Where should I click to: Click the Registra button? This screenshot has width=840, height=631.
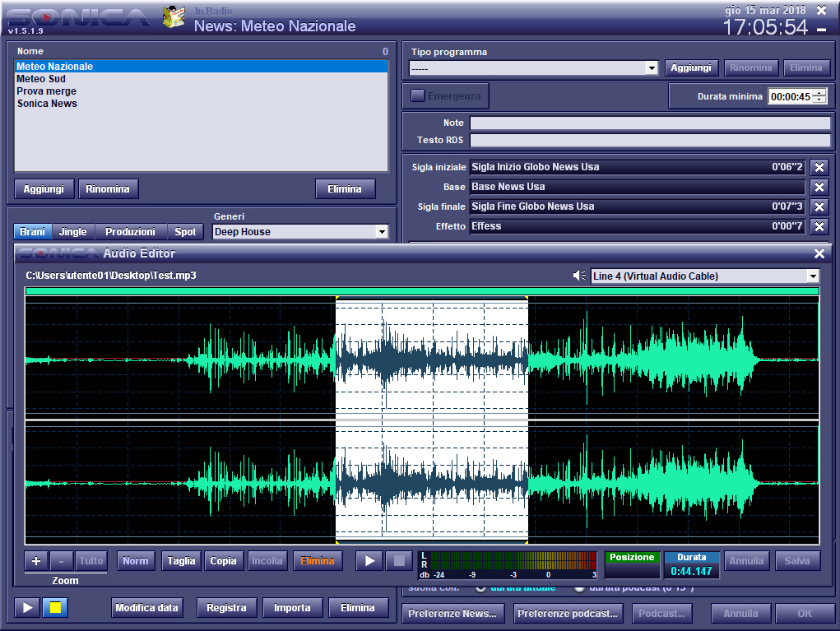(226, 608)
